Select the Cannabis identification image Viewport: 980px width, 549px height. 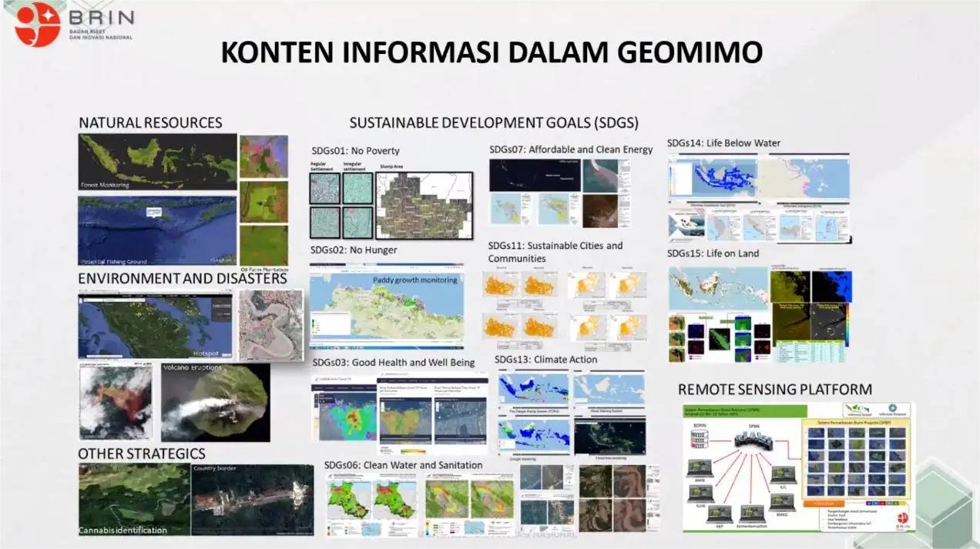[x=134, y=499]
